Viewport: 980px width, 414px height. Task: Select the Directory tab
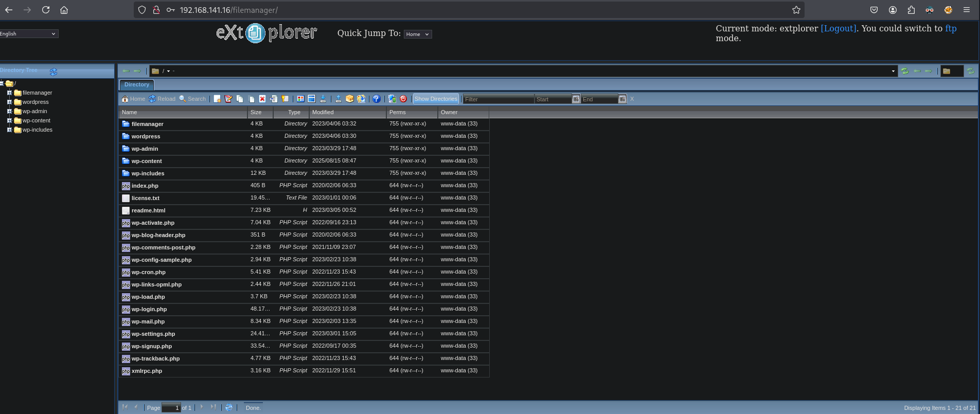point(137,84)
